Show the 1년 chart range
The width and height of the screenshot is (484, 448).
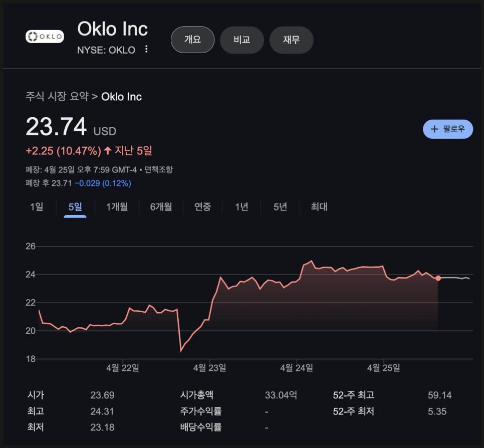point(241,207)
